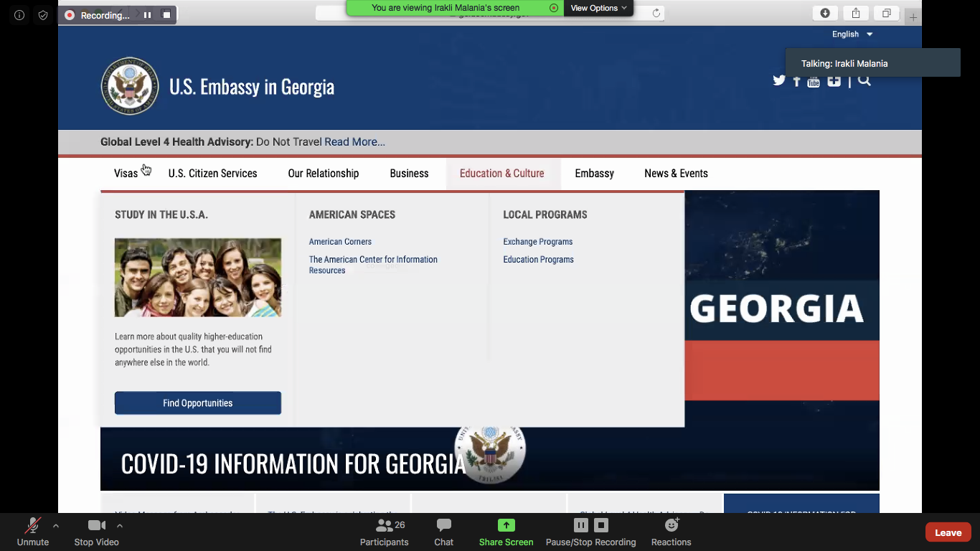Screen dimensions: 980x551
Task: Open the Business menu
Action: click(x=409, y=174)
